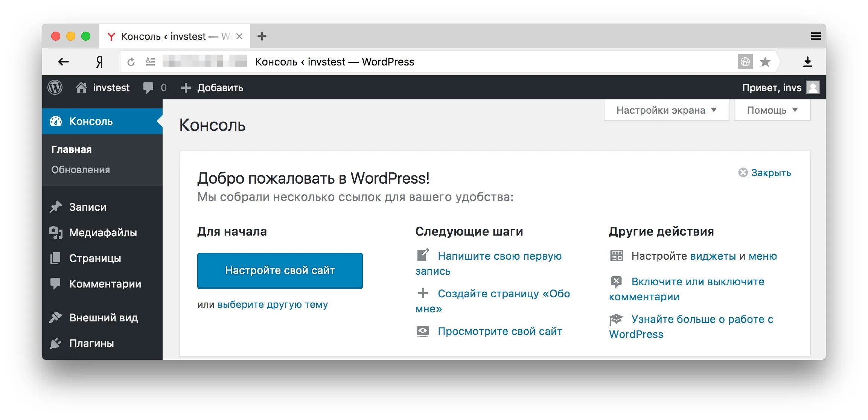
Task: Open the invstest site home icon
Action: 81,87
